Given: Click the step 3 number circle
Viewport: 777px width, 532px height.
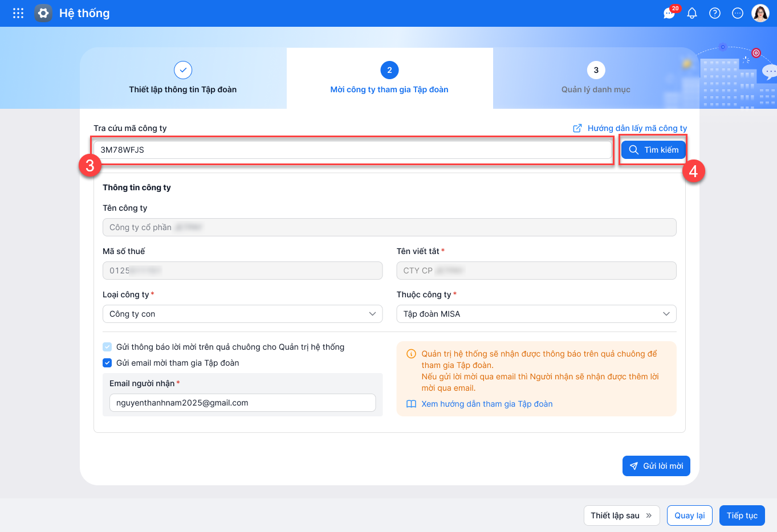Looking at the screenshot, I should coord(596,70).
